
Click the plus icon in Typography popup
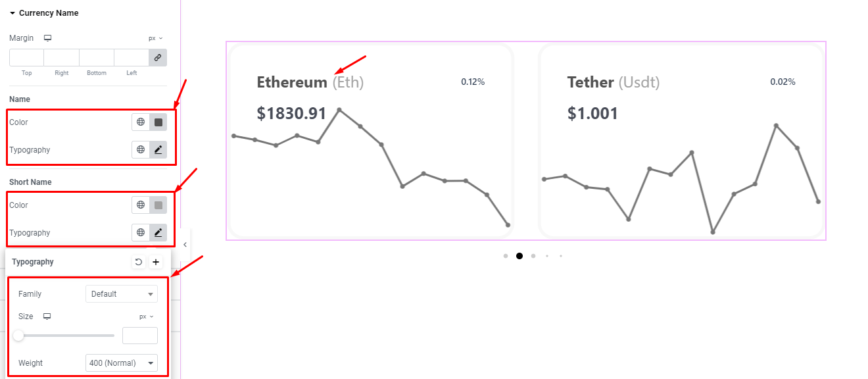pyautogui.click(x=156, y=262)
